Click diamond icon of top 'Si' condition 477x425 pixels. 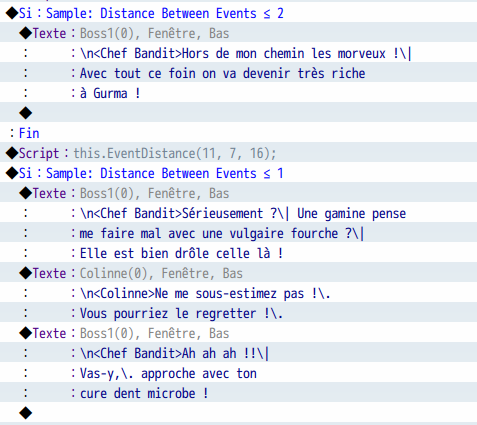pos(12,13)
